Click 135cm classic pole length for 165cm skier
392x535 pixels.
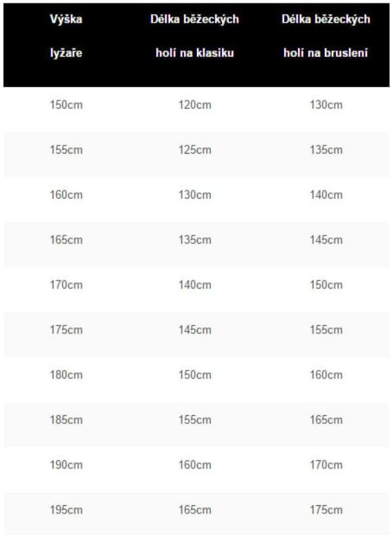tap(195, 240)
